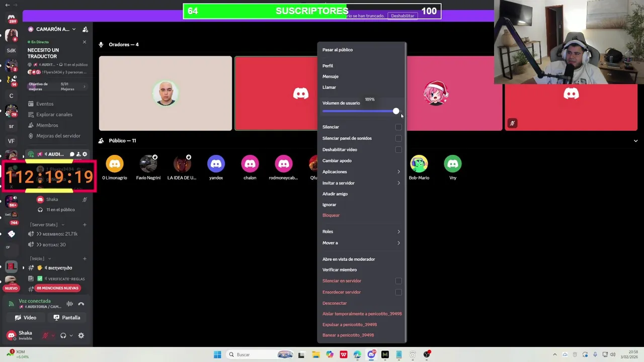Select audience member Favio Negrini avatar
Viewport: 644px width, 362px height.
click(148, 163)
